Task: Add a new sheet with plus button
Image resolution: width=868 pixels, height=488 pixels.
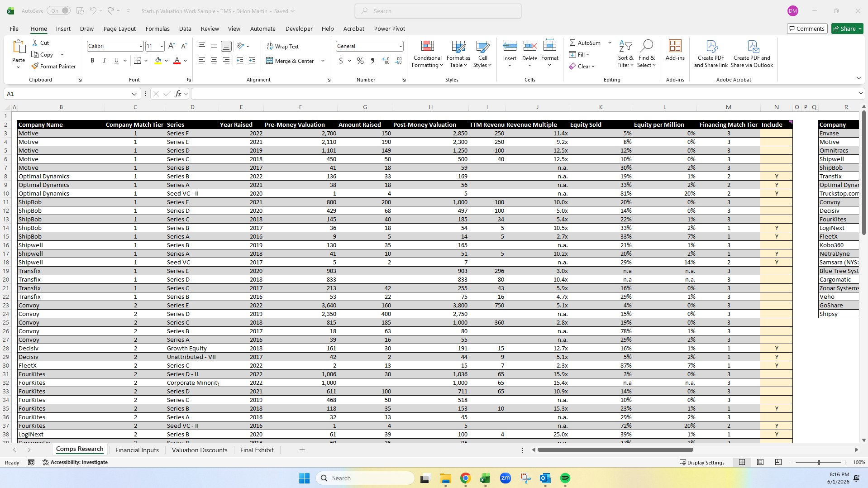Action: coord(302,450)
